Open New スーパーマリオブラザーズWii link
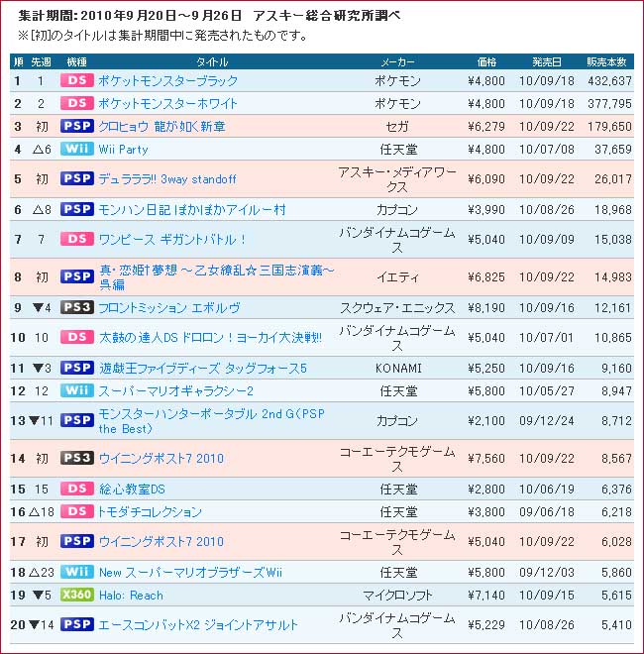This screenshot has height=654, width=644. pos(190,573)
